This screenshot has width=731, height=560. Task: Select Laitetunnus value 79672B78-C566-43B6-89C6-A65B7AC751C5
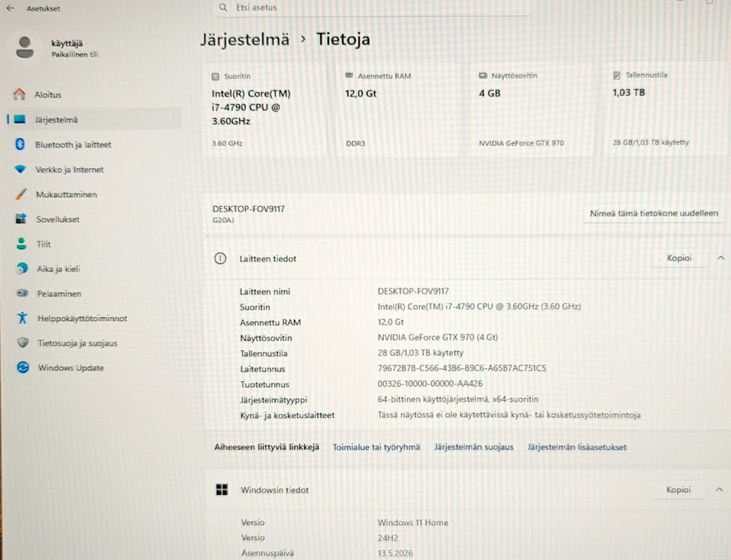point(461,368)
